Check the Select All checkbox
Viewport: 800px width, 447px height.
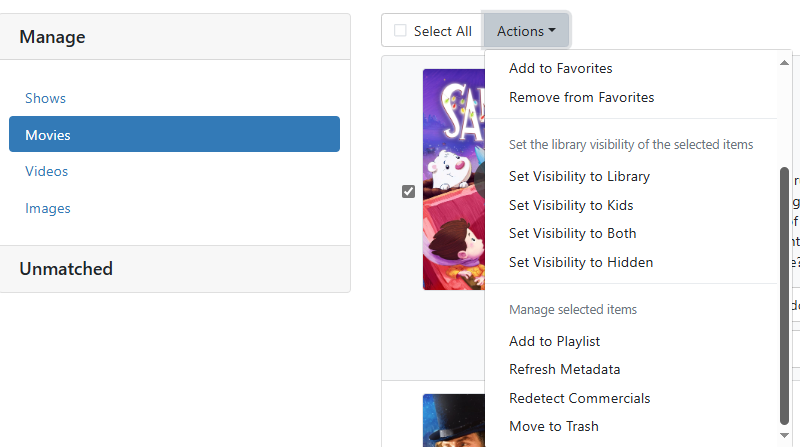pyautogui.click(x=401, y=31)
